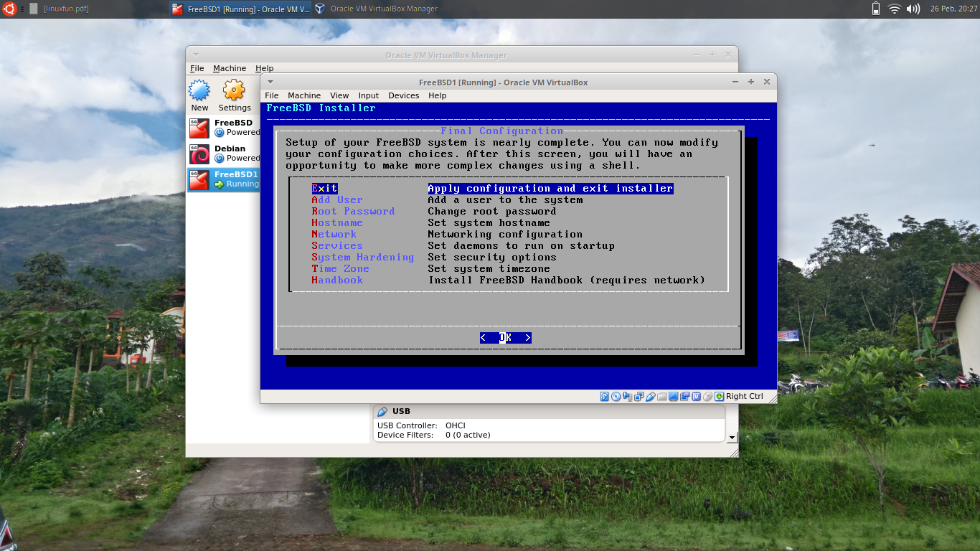Image resolution: width=980 pixels, height=551 pixels.
Task: Open Help menu in VM window
Action: click(437, 95)
